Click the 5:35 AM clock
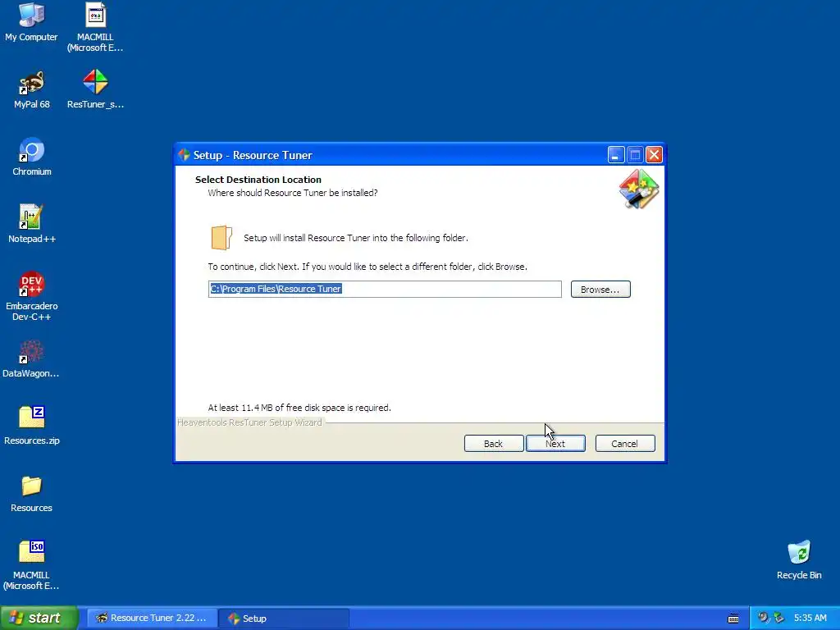The width and height of the screenshot is (840, 630). 810,618
